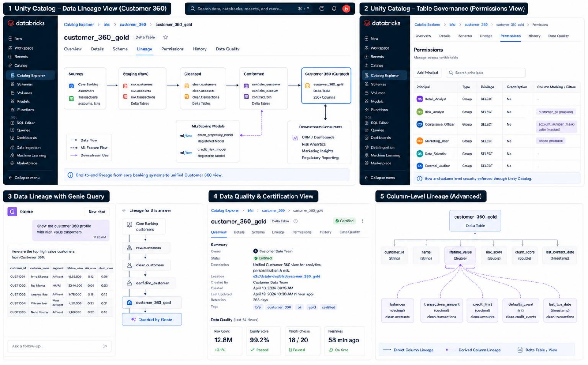Click the 'phone (masked)' mask tag

(551, 141)
